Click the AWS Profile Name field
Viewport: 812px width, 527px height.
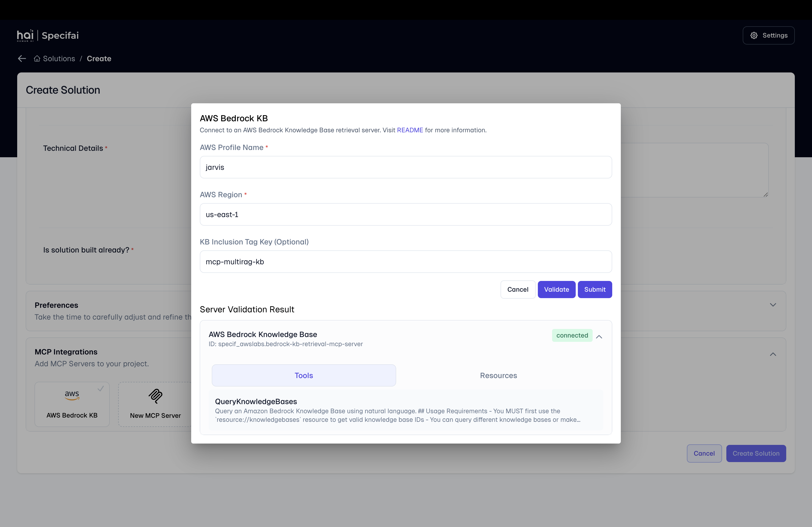(406, 167)
